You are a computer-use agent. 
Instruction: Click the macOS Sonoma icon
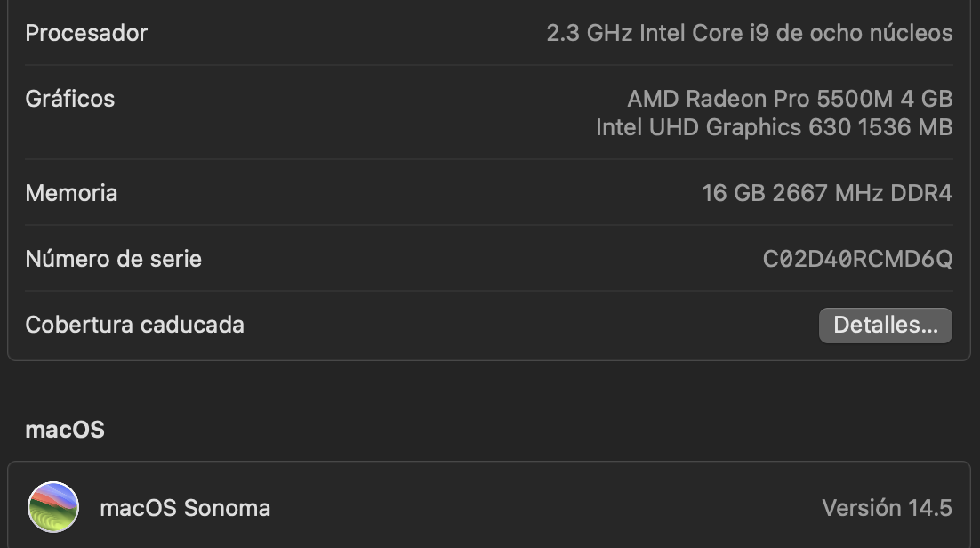coord(53,508)
